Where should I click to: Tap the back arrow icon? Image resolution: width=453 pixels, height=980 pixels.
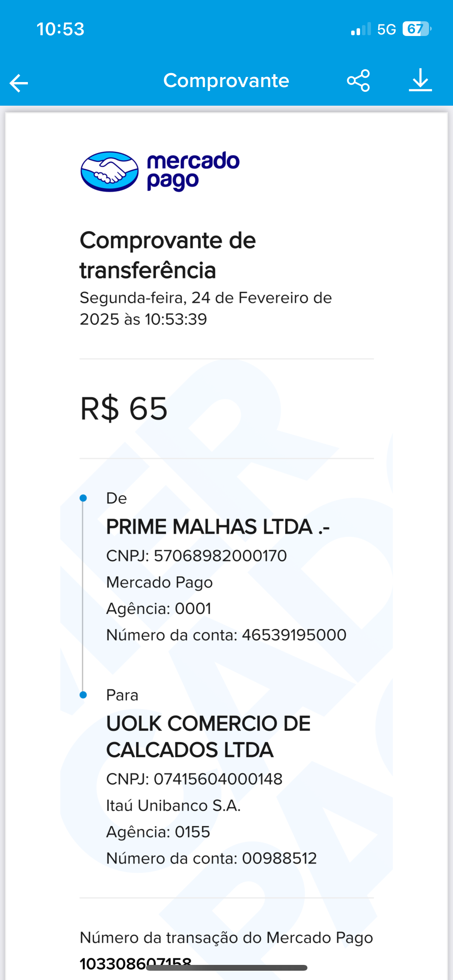tap(19, 83)
